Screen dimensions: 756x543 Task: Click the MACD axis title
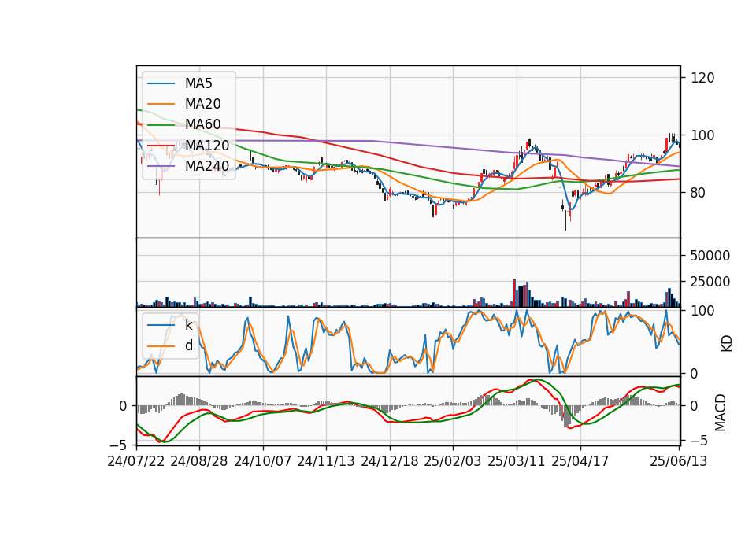point(721,412)
